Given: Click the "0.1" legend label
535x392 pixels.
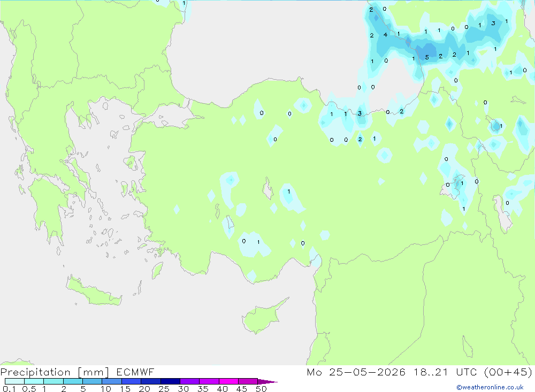Looking at the screenshot, I should click(x=9, y=389).
